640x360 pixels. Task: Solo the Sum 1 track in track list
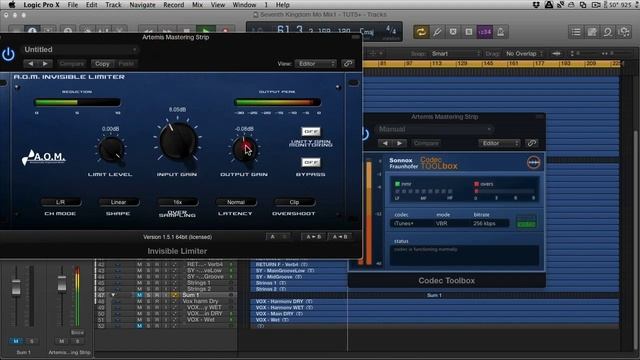148,295
